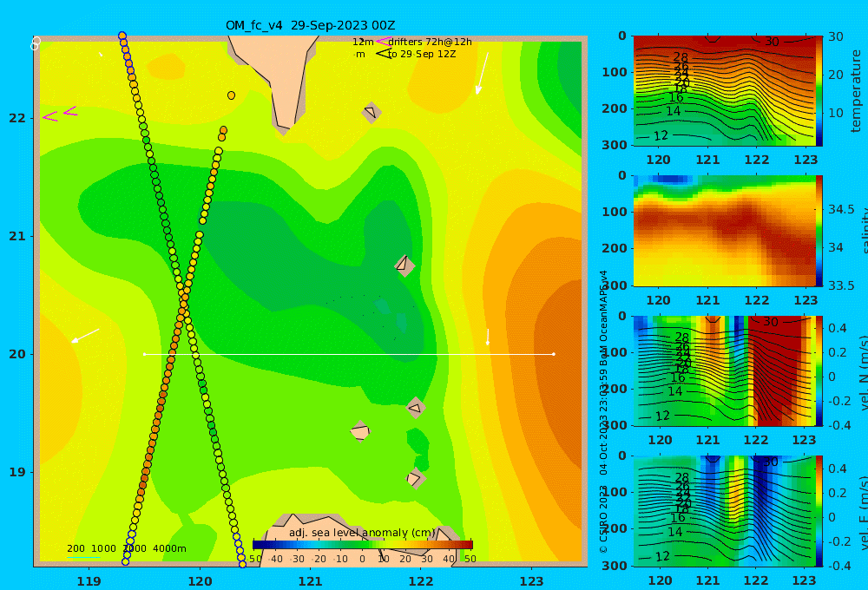Click the magenta drifter arrow in the legend
The height and width of the screenshot is (590, 868).
383,41
